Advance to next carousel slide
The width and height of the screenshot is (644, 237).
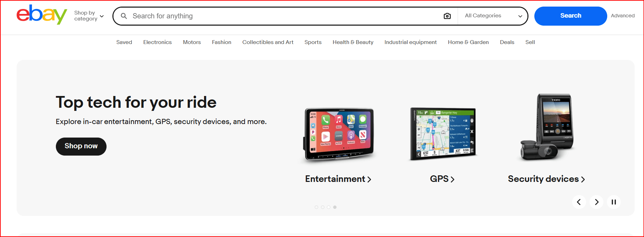click(596, 202)
